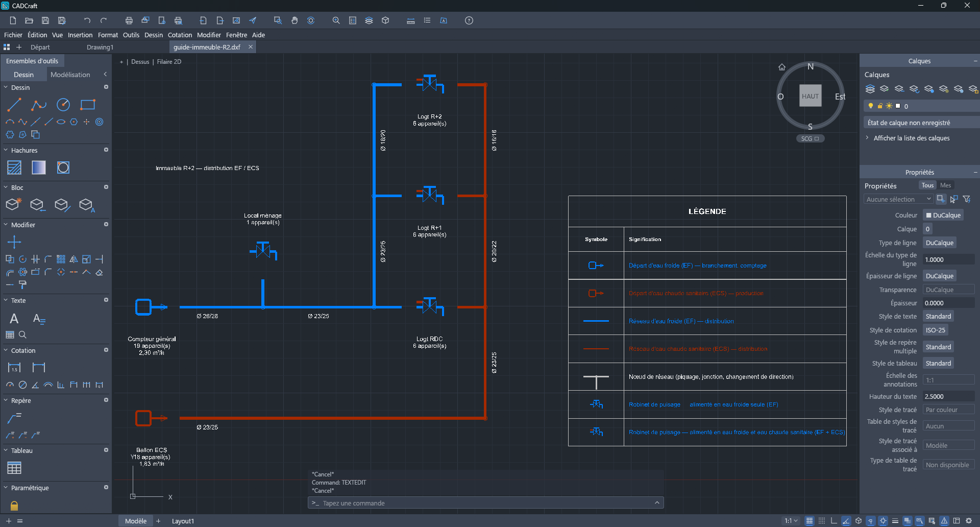Select the Polyline tool in Dessin
980x527 pixels.
click(x=38, y=105)
